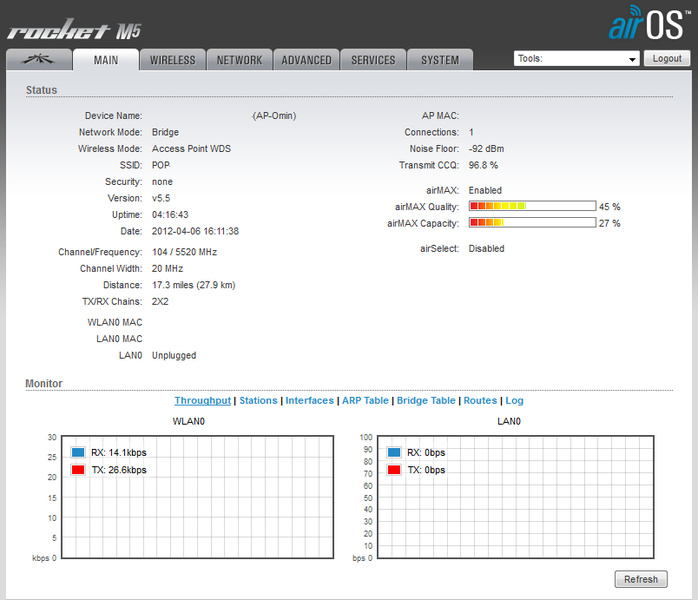The image size is (698, 600).
Task: Switch to the SYSTEM tab
Action: click(x=440, y=60)
